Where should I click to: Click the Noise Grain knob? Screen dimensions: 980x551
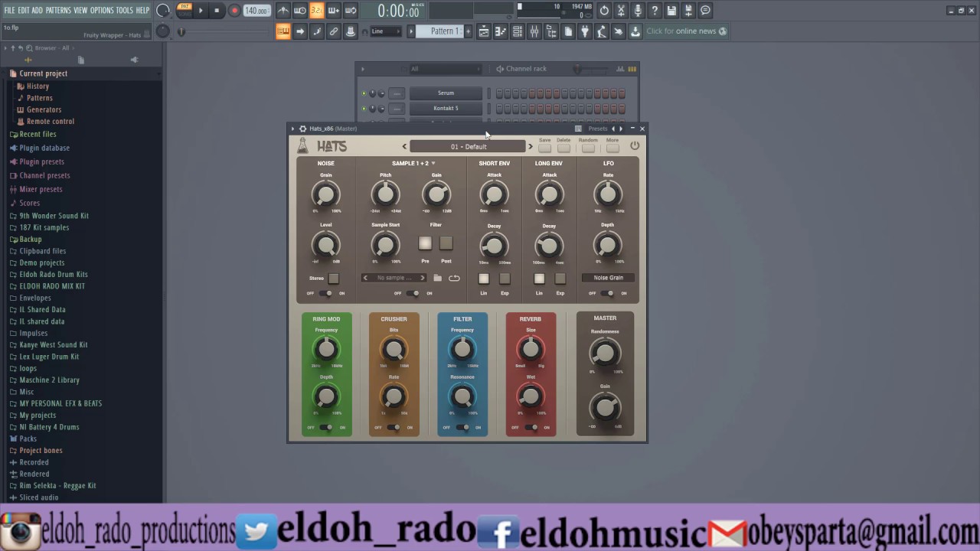(x=326, y=194)
